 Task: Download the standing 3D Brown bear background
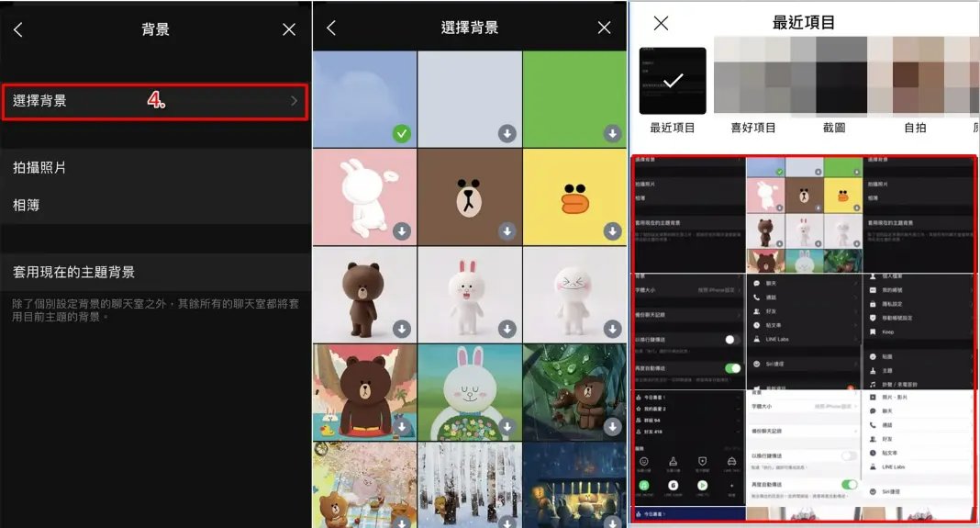tap(402, 329)
